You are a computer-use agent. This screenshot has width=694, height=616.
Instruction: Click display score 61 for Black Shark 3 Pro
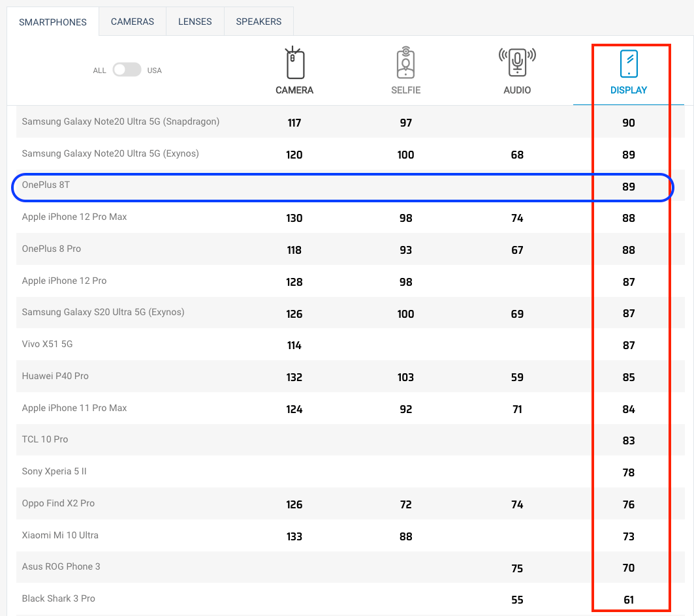(x=629, y=600)
